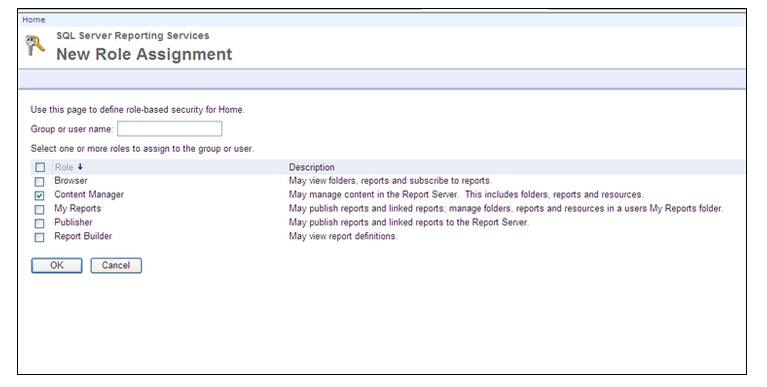Click the 'Group or user name:' label
The image size is (767, 387).
click(72, 129)
